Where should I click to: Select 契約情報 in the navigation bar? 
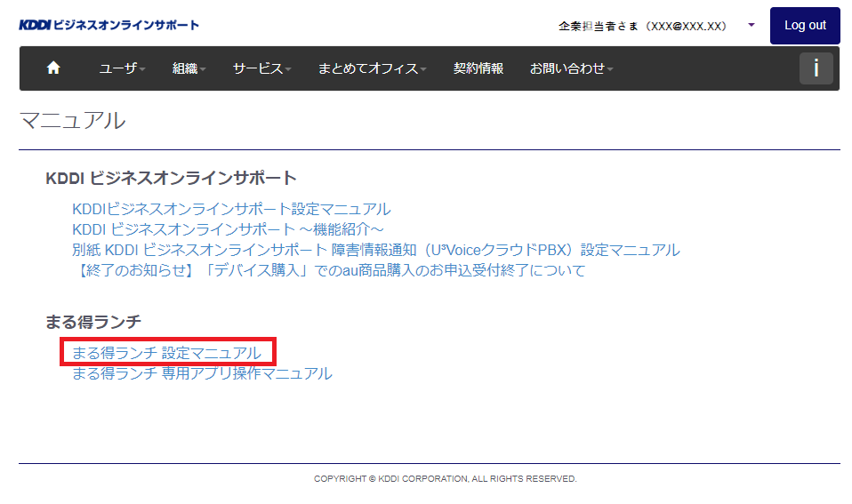coord(478,68)
